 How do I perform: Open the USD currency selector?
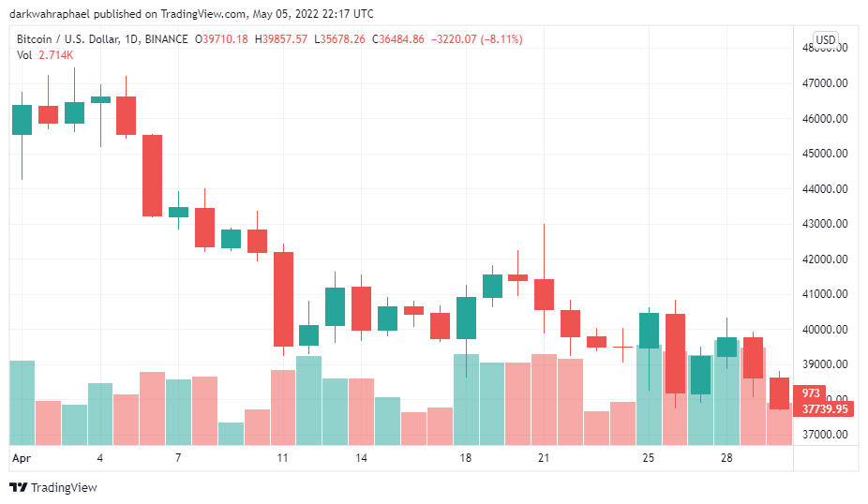coord(825,39)
